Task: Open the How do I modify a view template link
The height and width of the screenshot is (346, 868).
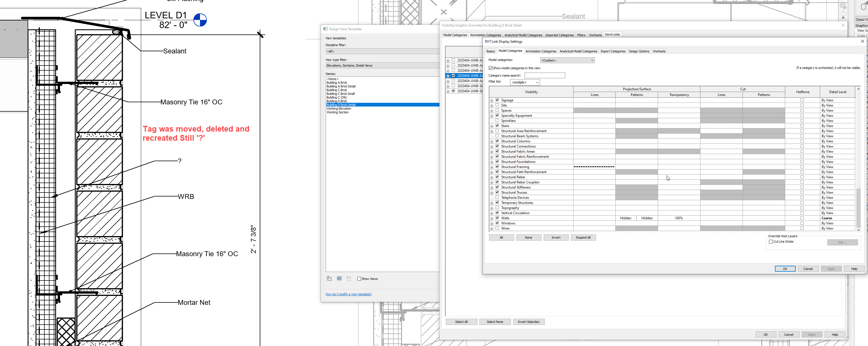Action: (349, 294)
